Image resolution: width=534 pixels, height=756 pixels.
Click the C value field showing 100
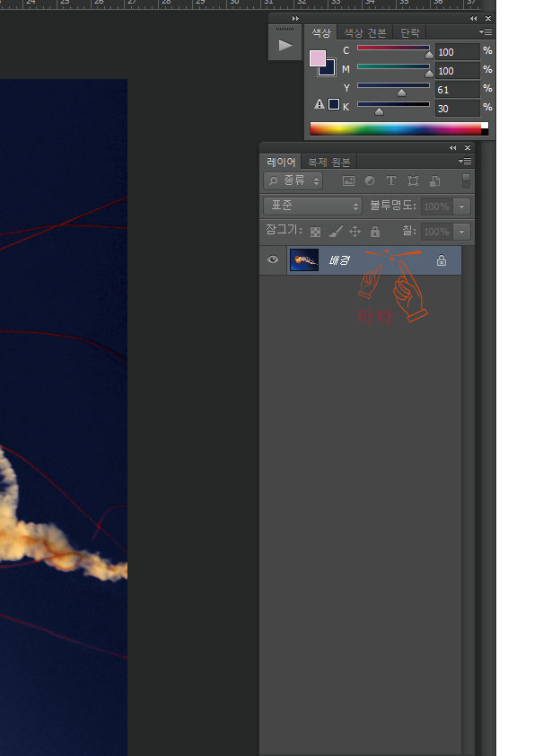[458, 51]
